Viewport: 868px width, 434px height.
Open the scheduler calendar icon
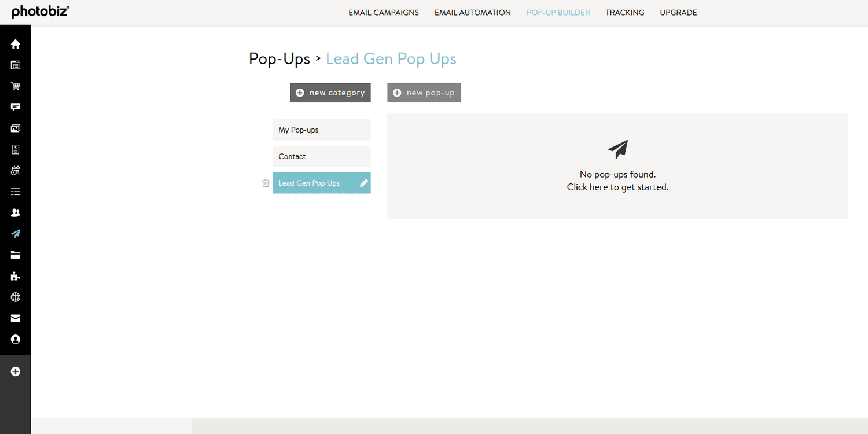point(16,170)
